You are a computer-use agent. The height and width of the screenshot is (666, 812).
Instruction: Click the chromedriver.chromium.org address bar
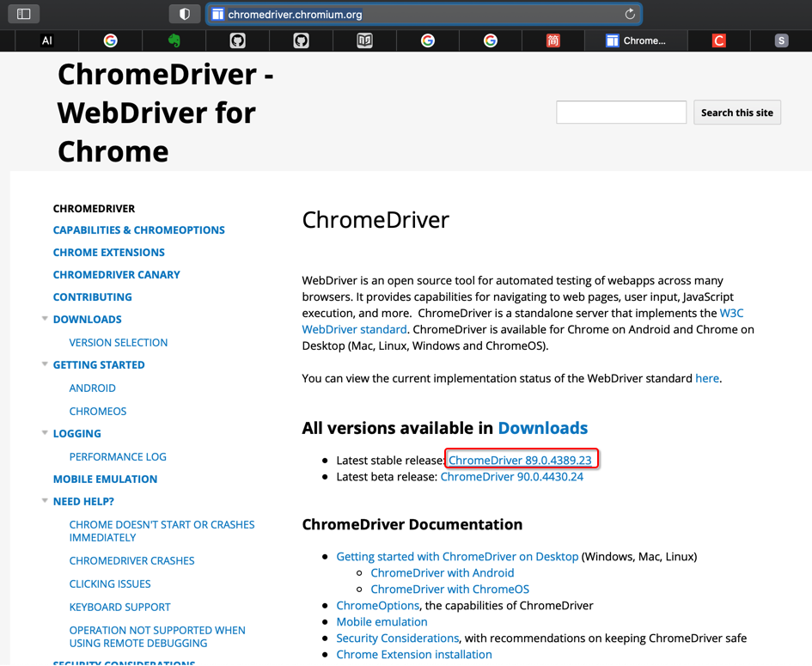tap(424, 14)
